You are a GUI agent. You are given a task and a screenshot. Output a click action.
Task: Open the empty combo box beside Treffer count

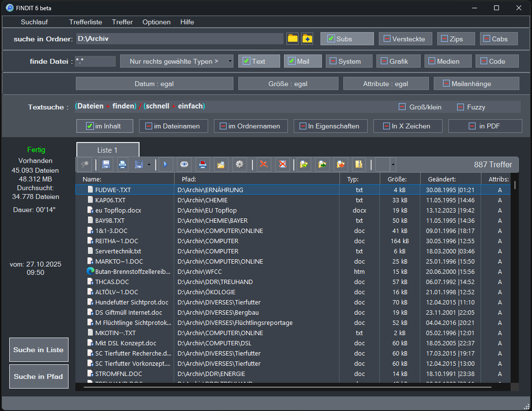tap(392, 165)
